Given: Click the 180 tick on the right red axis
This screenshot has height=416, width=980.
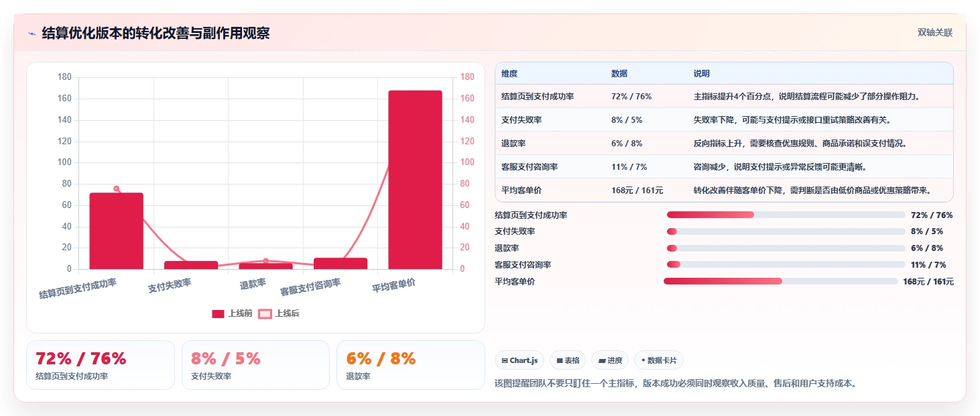Looking at the screenshot, I should coord(467,77).
